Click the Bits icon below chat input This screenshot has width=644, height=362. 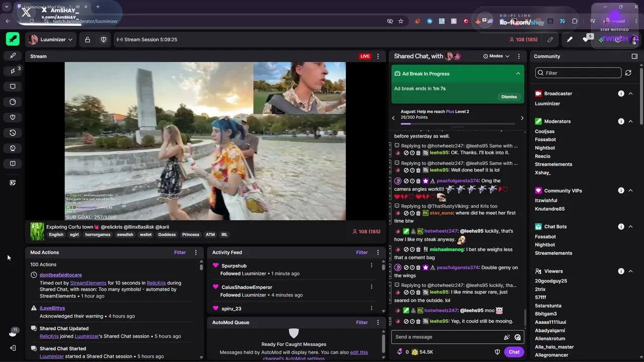click(399, 352)
